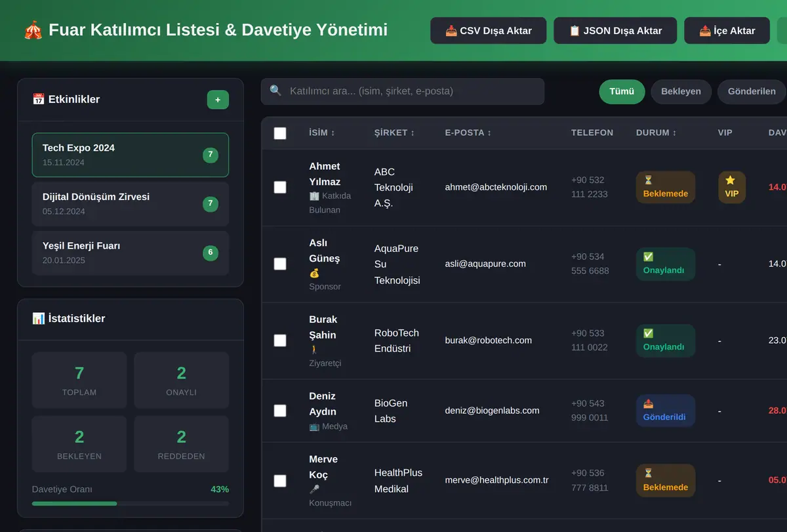The height and width of the screenshot is (532, 787).
Task: Add a new event with plus icon
Action: 218,100
